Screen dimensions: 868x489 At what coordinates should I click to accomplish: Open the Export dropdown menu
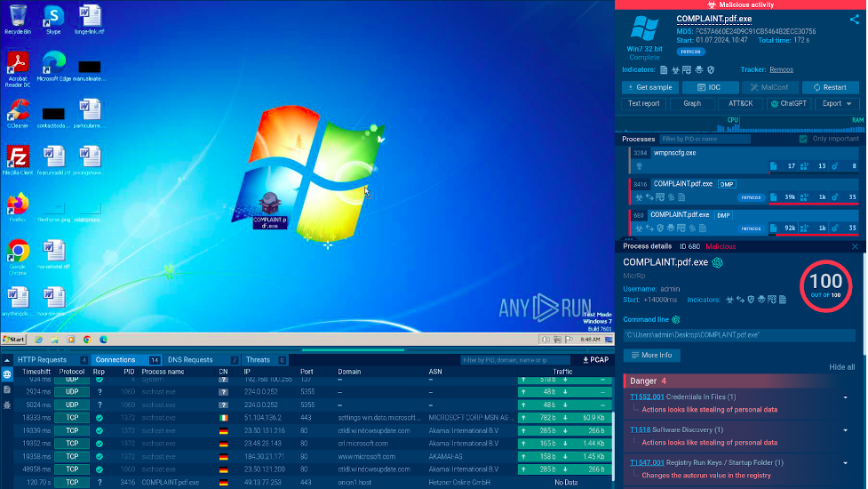click(x=836, y=103)
